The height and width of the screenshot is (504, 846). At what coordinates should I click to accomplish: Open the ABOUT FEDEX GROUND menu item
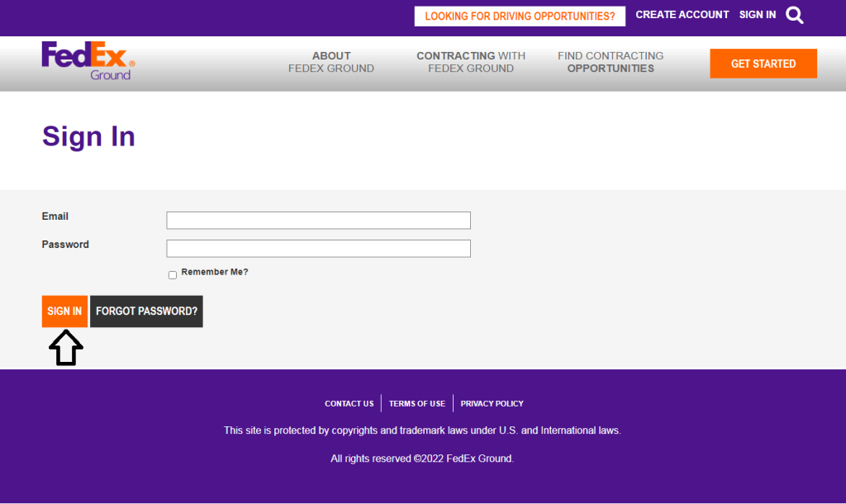tap(331, 62)
